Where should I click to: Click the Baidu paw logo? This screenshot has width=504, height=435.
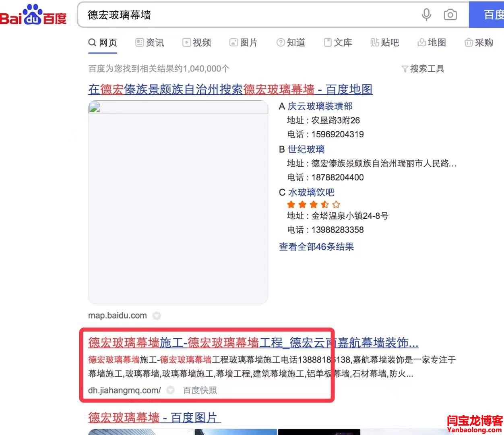[33, 15]
